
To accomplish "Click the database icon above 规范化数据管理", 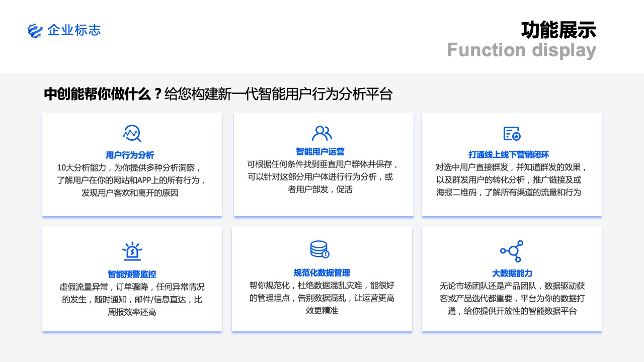I will (319, 249).
